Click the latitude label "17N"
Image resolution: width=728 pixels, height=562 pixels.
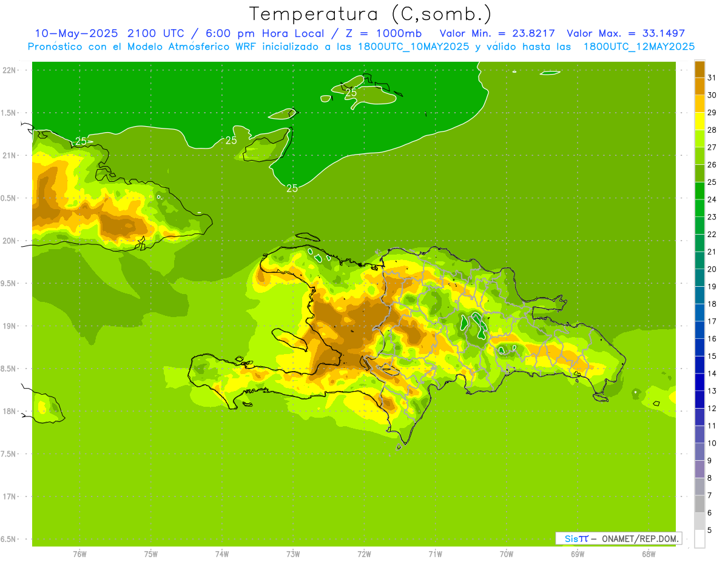(9, 497)
